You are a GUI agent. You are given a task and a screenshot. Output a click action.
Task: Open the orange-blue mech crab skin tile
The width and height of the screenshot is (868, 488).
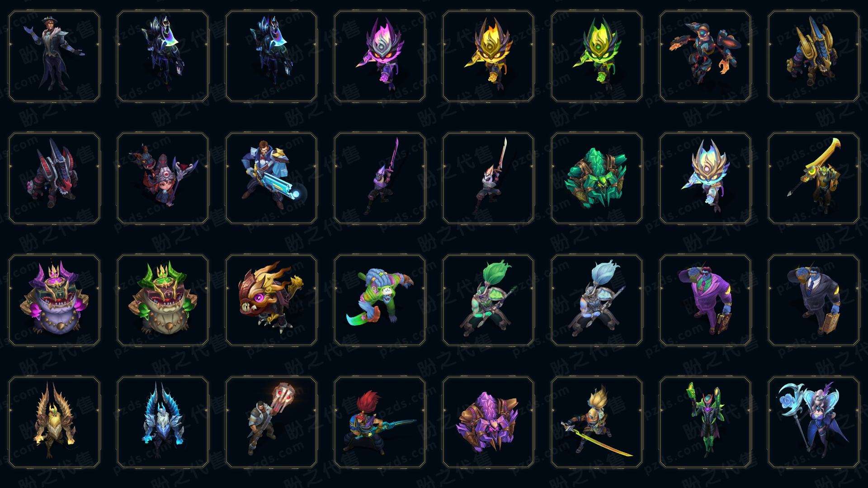[x=705, y=56]
